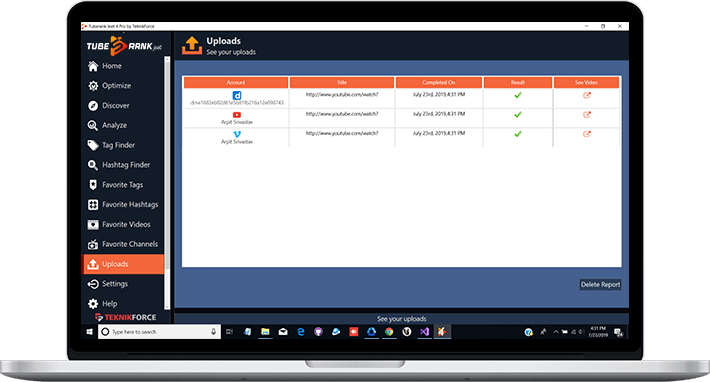Viewport: 710px width, 382px height.
Task: Click the TubeRank Jeet taskbar icon
Action: [442, 332]
